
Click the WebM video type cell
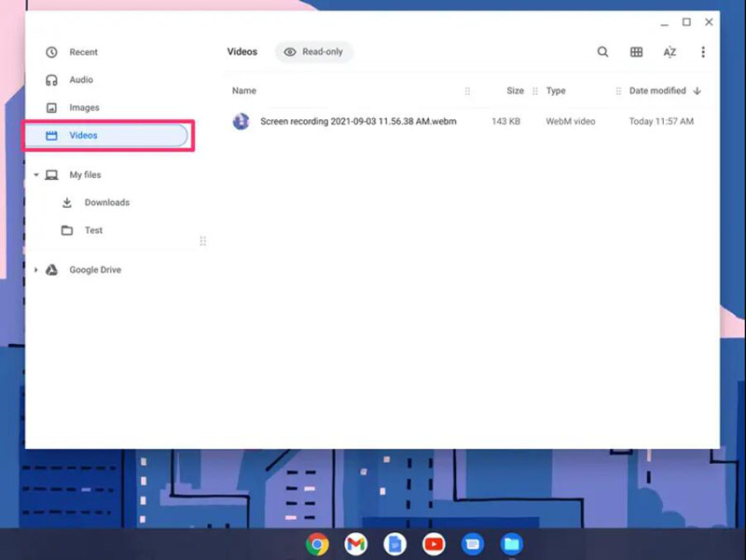tap(570, 122)
